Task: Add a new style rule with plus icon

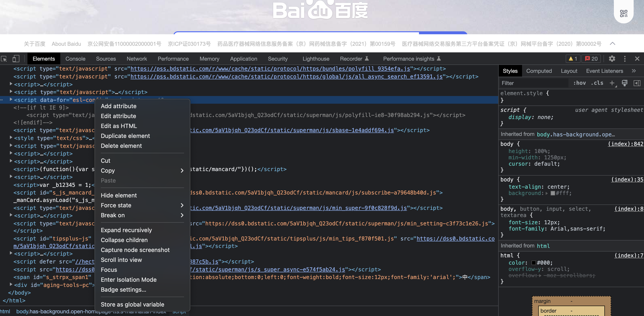Action: click(x=612, y=83)
